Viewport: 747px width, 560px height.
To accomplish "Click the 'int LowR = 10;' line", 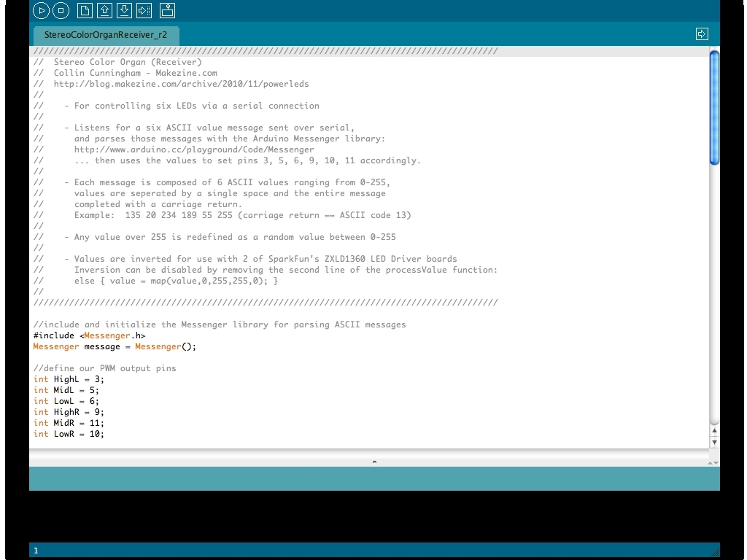I will [69, 435].
